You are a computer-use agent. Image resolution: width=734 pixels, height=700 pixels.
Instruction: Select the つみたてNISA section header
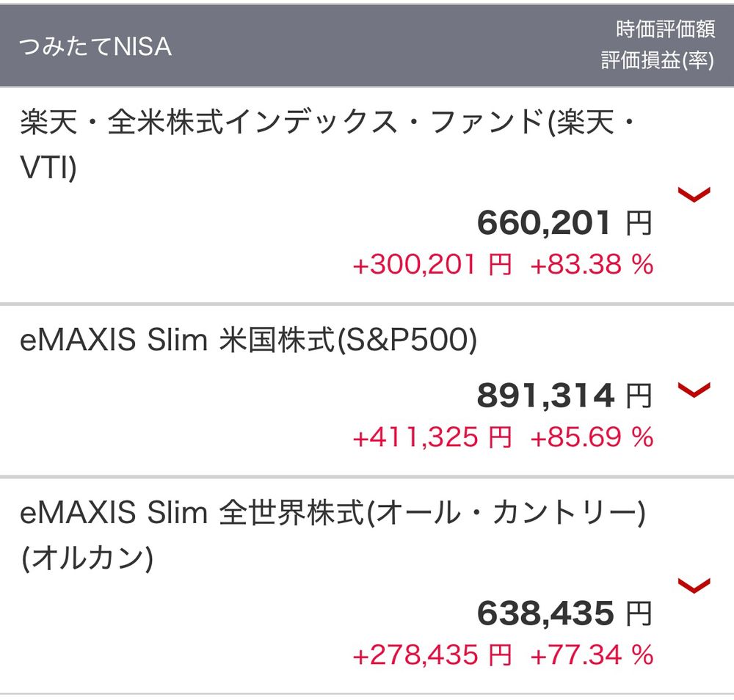click(x=95, y=47)
